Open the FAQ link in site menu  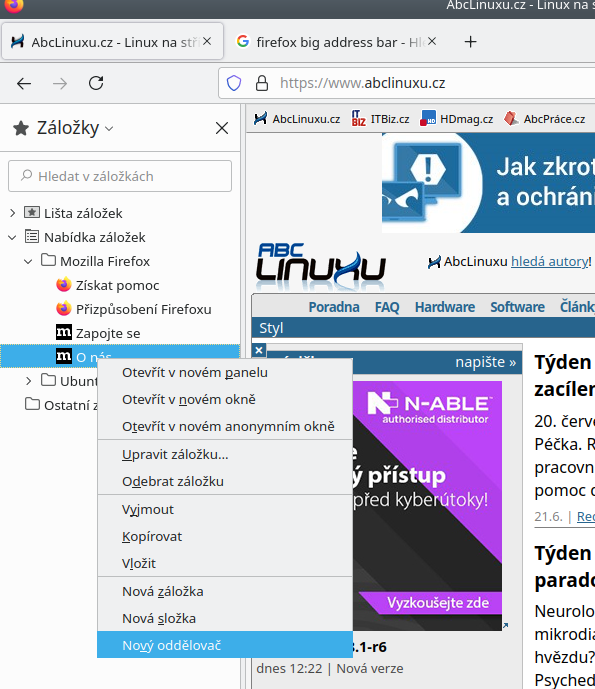click(387, 307)
